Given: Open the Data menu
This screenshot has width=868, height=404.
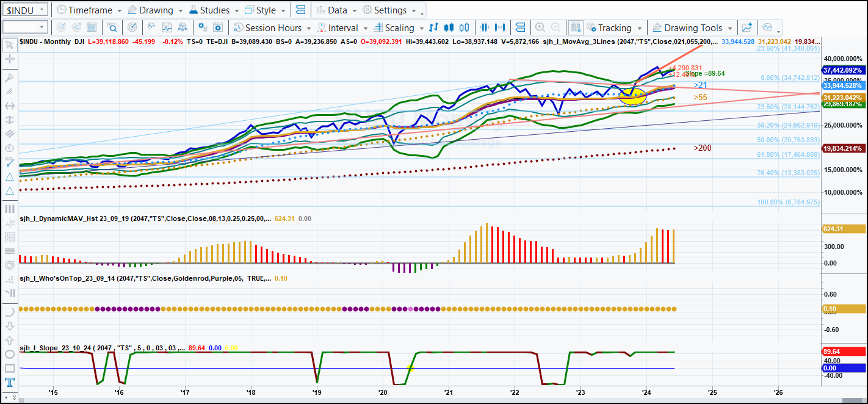Looking at the screenshot, I should [336, 10].
